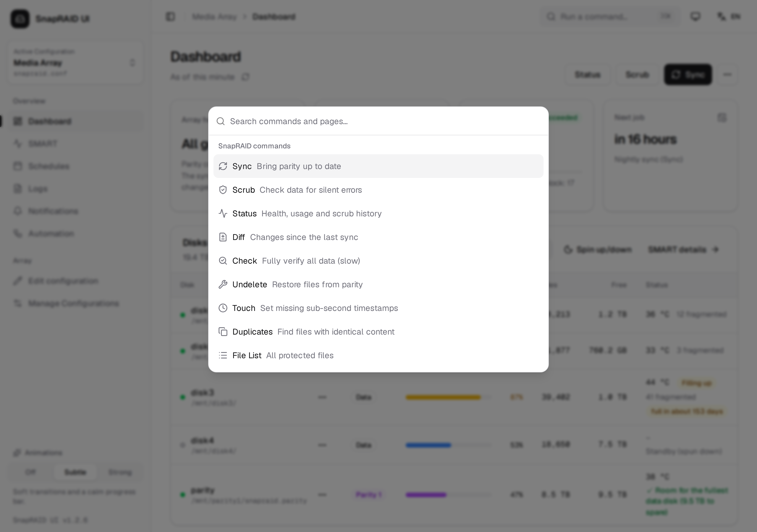Click the Status pulse icon
Viewport: 757px width, 532px height.
[x=223, y=214]
